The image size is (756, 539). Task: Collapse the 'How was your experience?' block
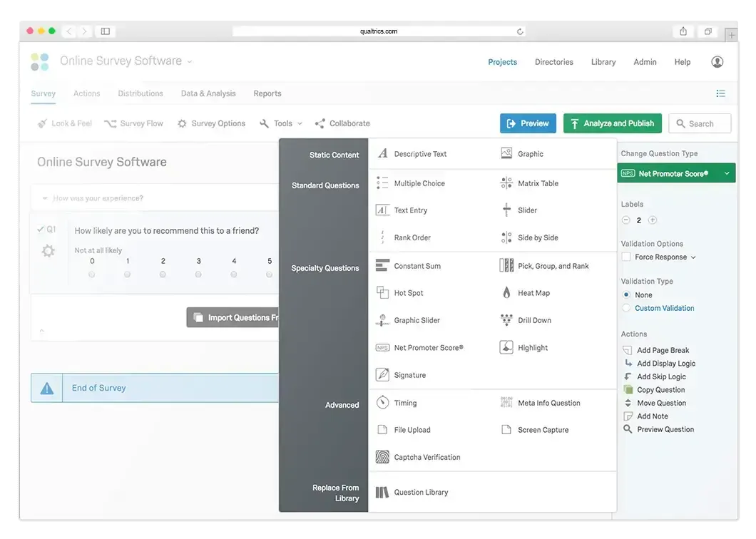tap(45, 198)
